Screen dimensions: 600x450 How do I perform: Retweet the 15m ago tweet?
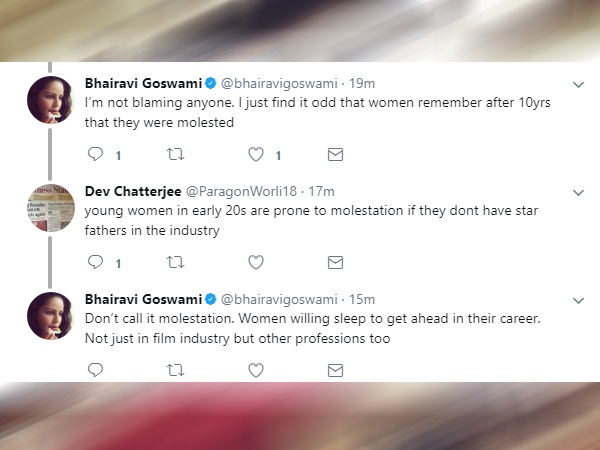coord(175,369)
